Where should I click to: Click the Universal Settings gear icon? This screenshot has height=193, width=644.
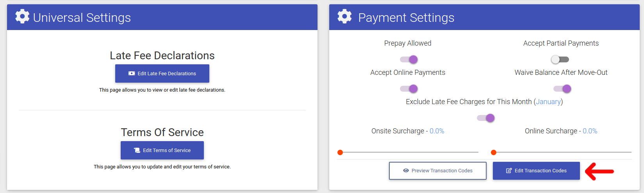pos(22,16)
